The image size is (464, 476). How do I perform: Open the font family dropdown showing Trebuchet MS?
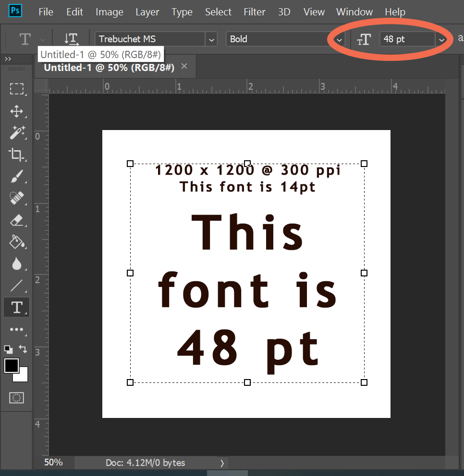[x=211, y=40]
